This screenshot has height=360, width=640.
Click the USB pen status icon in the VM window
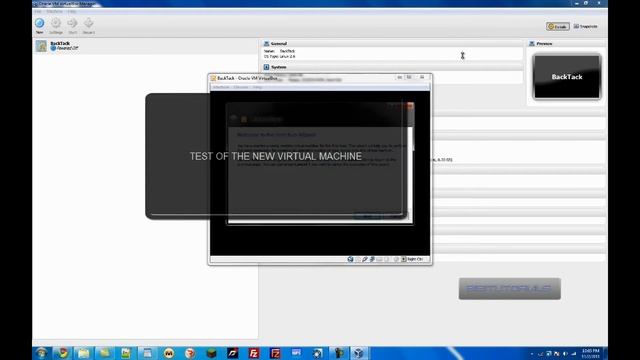[365, 259]
